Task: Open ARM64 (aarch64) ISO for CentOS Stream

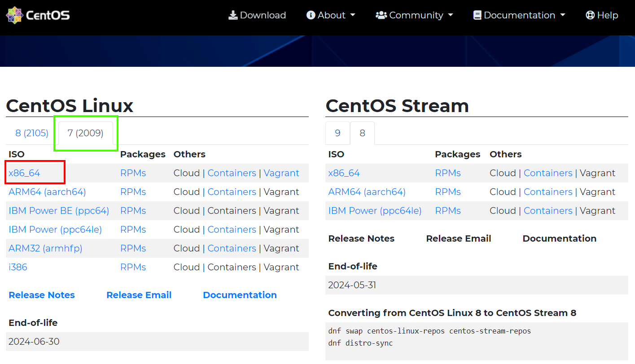Action: pos(367,192)
